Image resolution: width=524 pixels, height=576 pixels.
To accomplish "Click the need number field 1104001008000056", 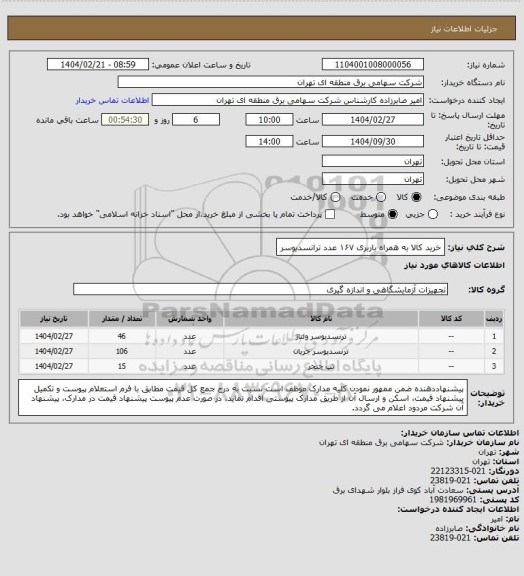I will pos(373,64).
